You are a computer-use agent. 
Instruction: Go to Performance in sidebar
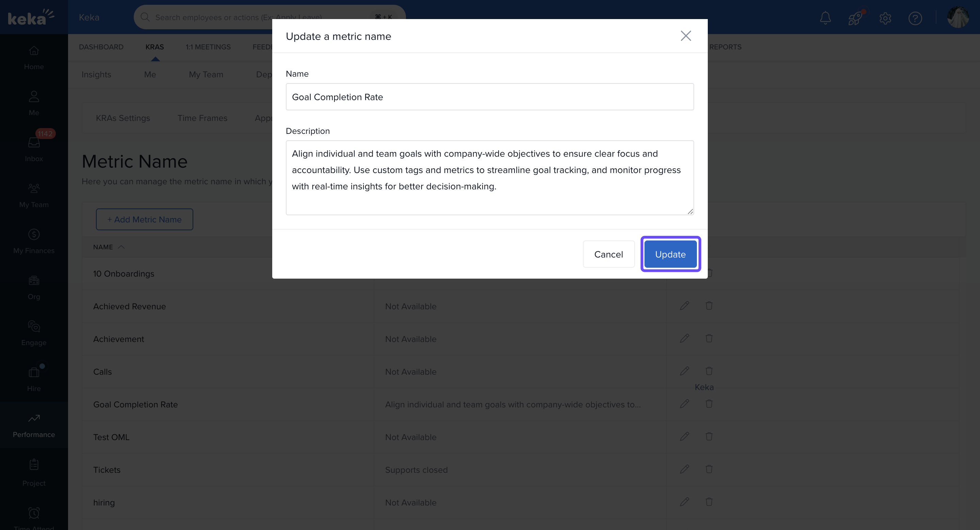34,426
